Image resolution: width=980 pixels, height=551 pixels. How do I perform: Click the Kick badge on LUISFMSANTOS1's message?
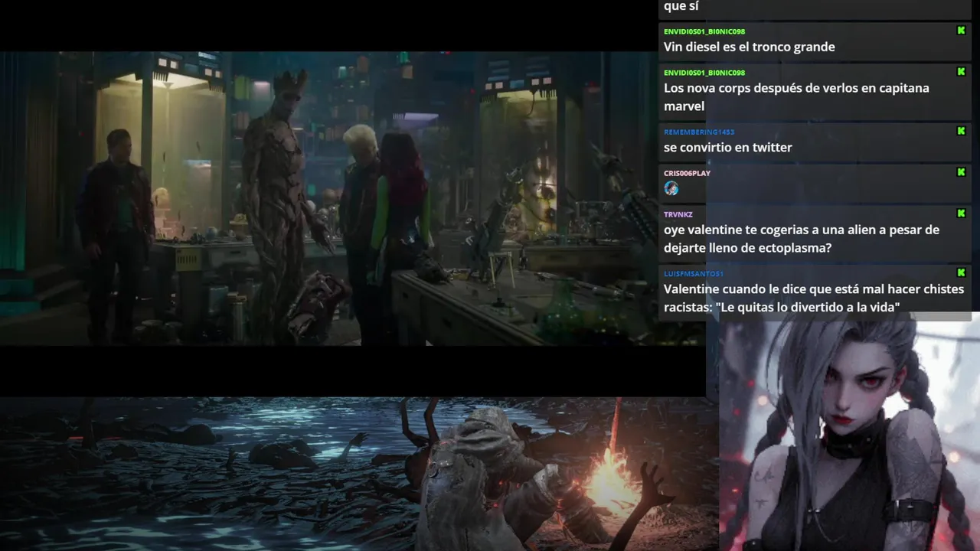click(x=961, y=272)
